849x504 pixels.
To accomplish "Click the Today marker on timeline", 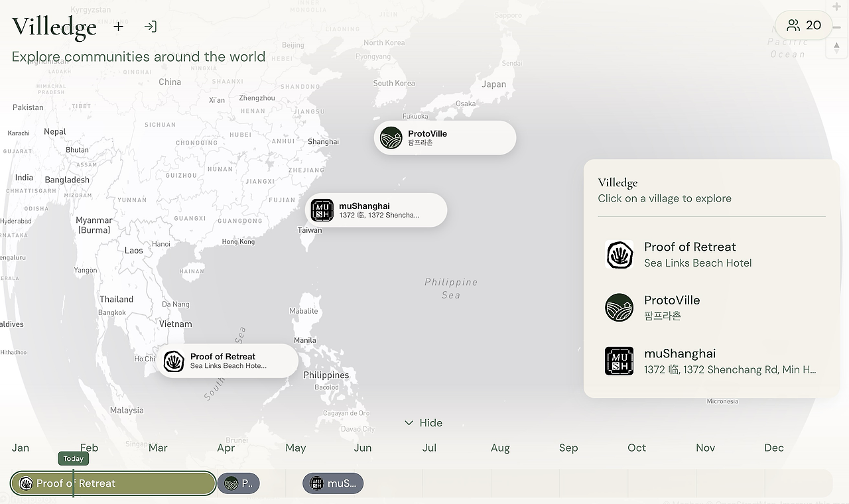I will coord(73,459).
